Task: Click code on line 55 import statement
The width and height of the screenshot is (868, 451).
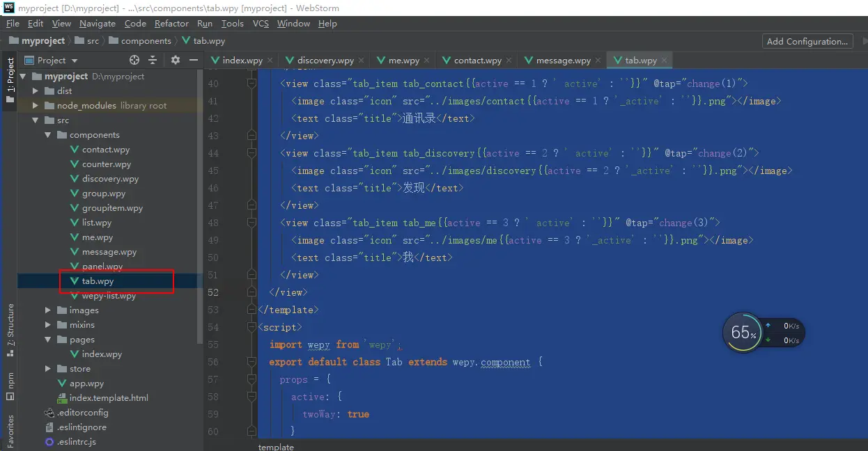Action: (x=336, y=345)
